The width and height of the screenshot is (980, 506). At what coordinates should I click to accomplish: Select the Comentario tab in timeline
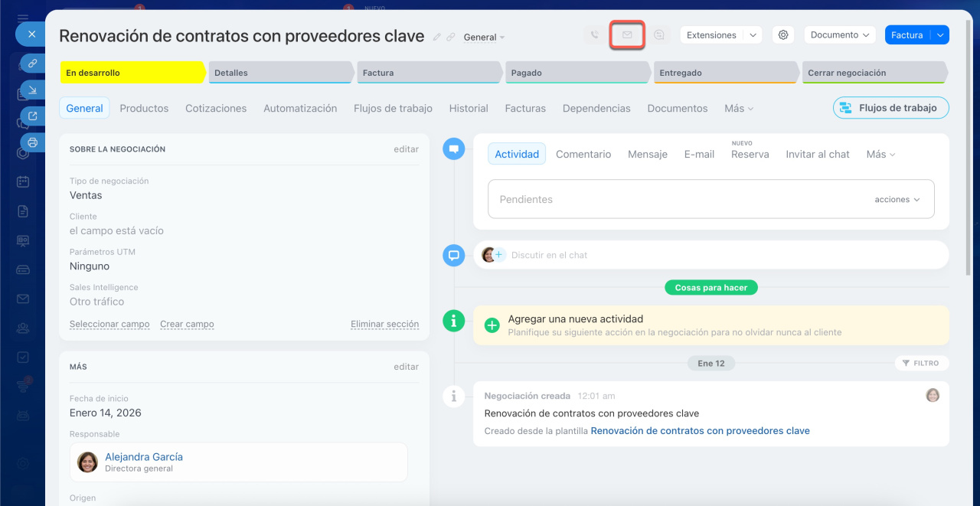[583, 154]
